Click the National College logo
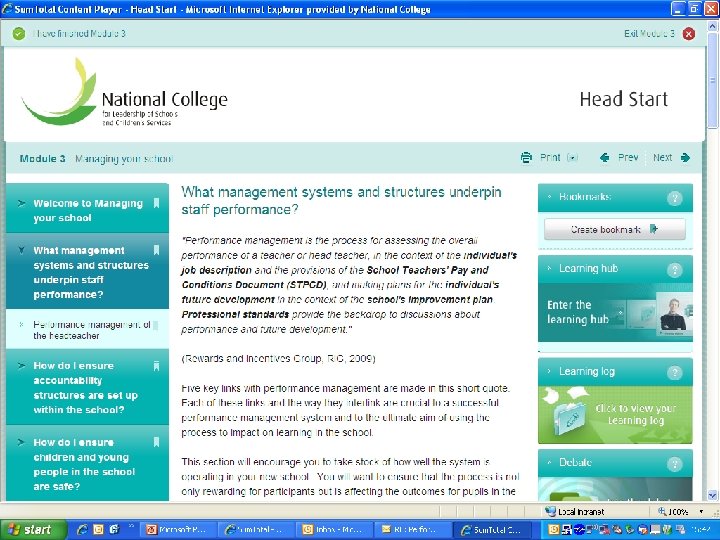 124,93
